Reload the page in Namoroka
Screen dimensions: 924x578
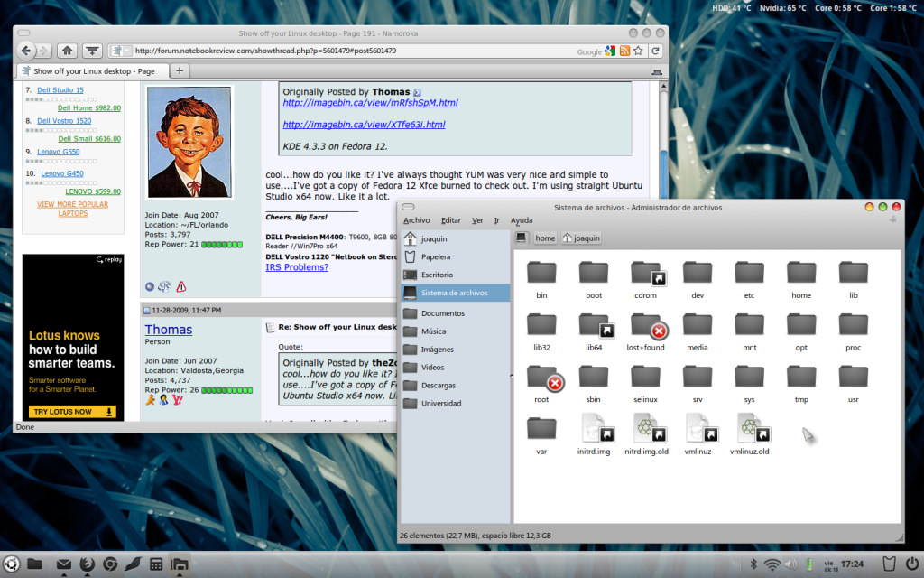[655, 51]
